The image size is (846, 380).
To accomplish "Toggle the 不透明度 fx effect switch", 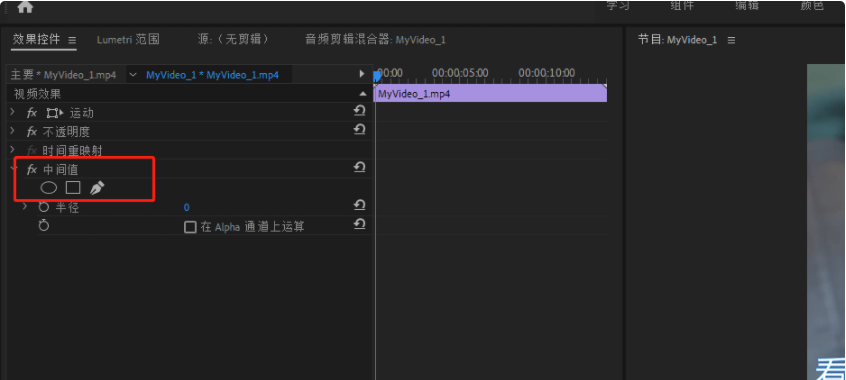I will coord(32,131).
